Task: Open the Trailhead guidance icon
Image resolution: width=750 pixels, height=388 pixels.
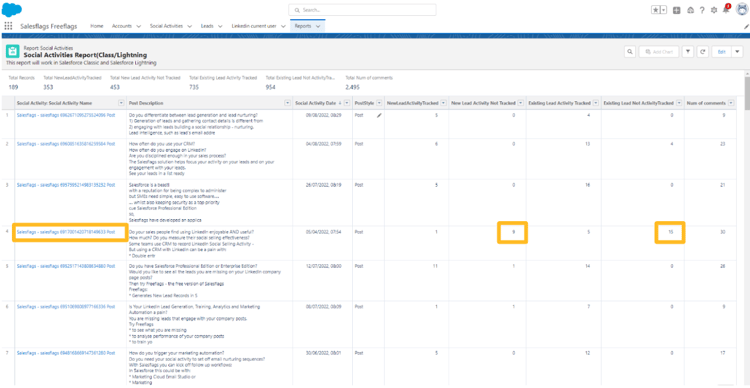Action: click(690, 10)
